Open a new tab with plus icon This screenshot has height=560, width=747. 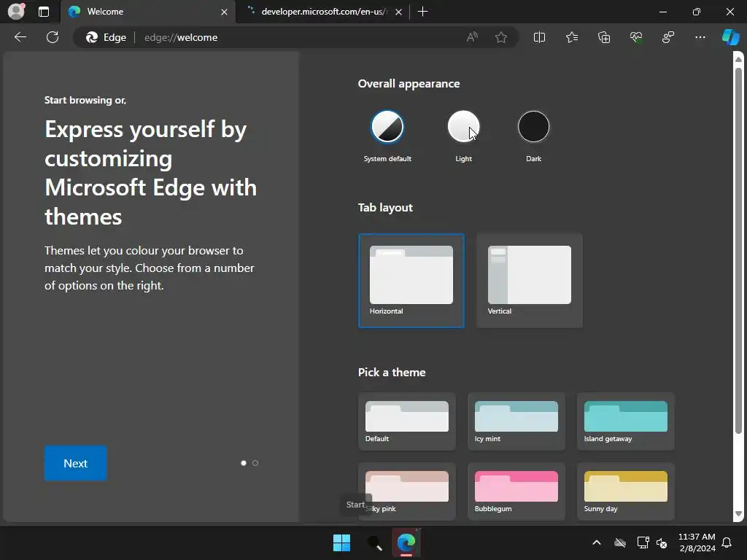[422, 12]
